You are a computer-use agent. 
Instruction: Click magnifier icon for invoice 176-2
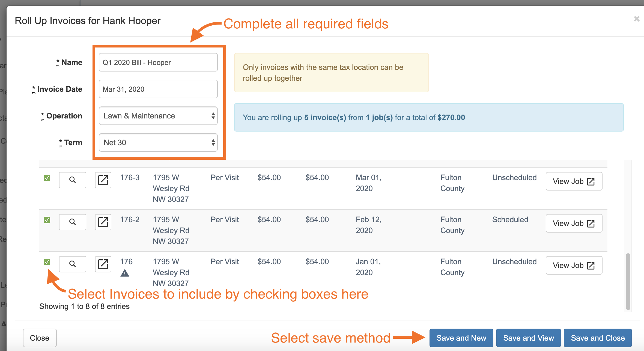(72, 222)
